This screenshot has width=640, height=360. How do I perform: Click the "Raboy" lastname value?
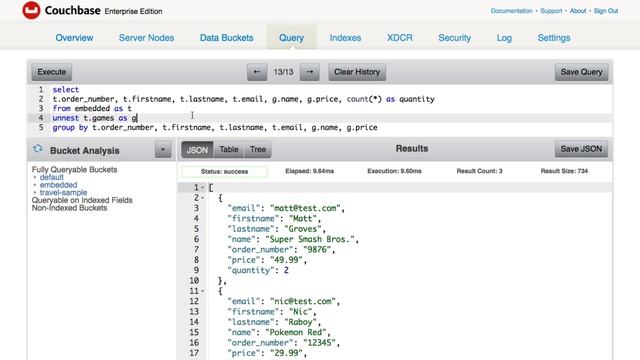click(300, 322)
